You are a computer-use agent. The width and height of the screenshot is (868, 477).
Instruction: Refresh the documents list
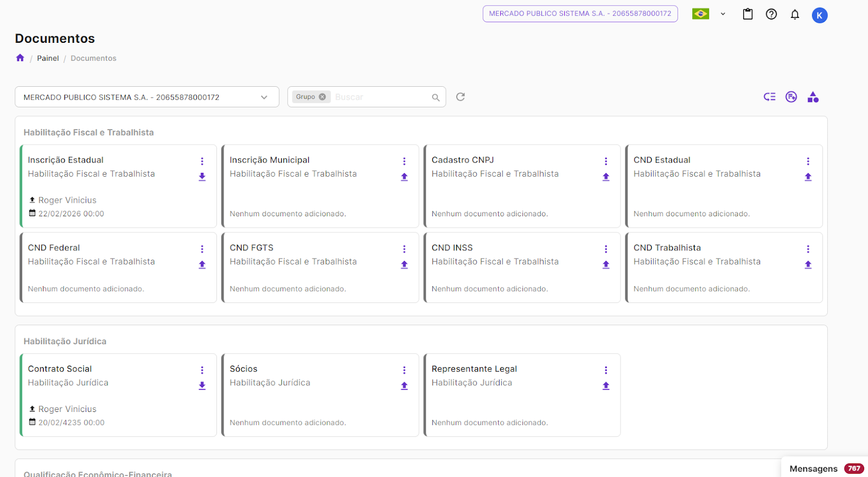[461, 97]
